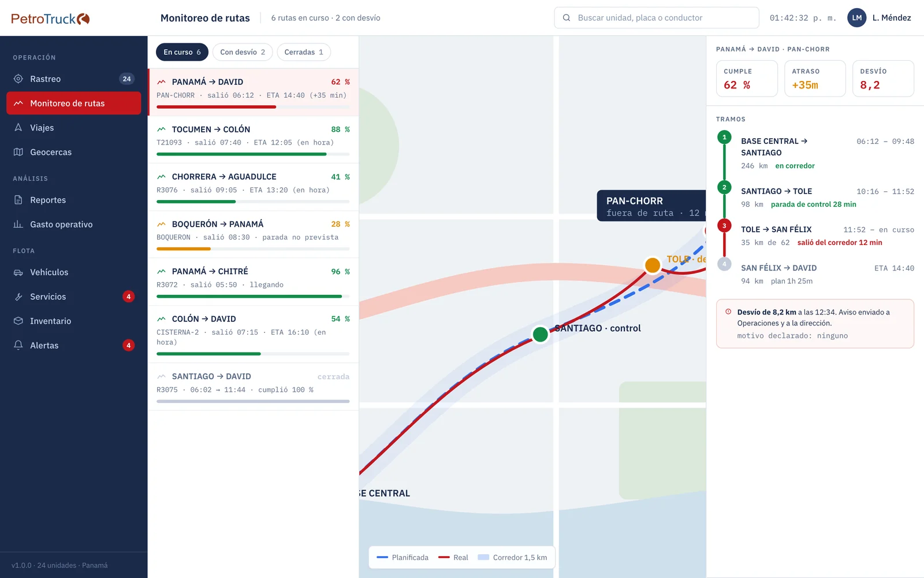This screenshot has width=924, height=578.
Task: Click the orange TOLE map marker
Action: [653, 265]
